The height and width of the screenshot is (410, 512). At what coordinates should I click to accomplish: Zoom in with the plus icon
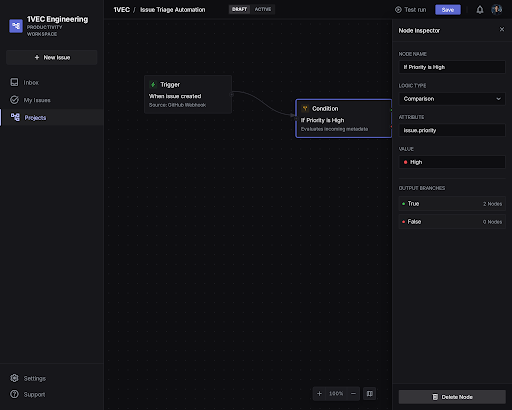click(319, 394)
